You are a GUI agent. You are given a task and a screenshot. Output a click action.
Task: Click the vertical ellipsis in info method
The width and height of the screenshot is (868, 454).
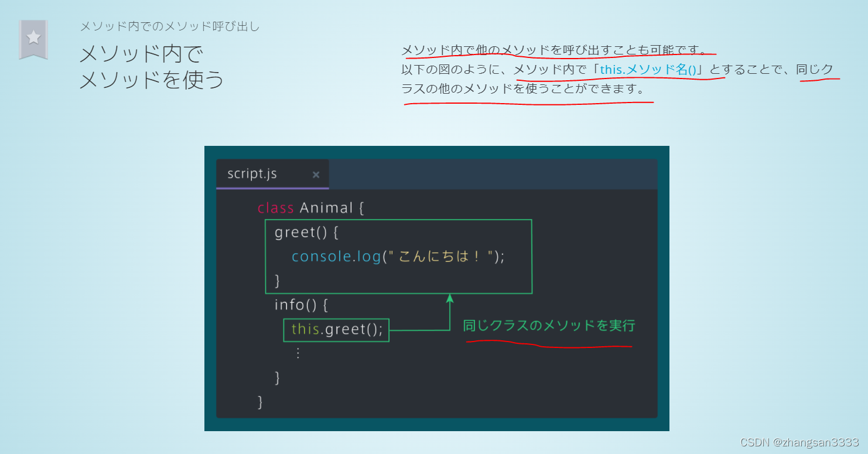tap(298, 353)
